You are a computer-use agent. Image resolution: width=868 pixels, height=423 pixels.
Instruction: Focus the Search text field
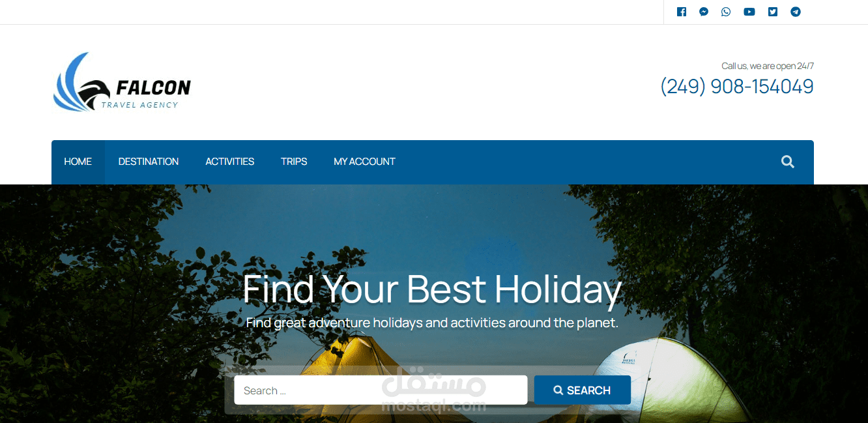tap(381, 390)
